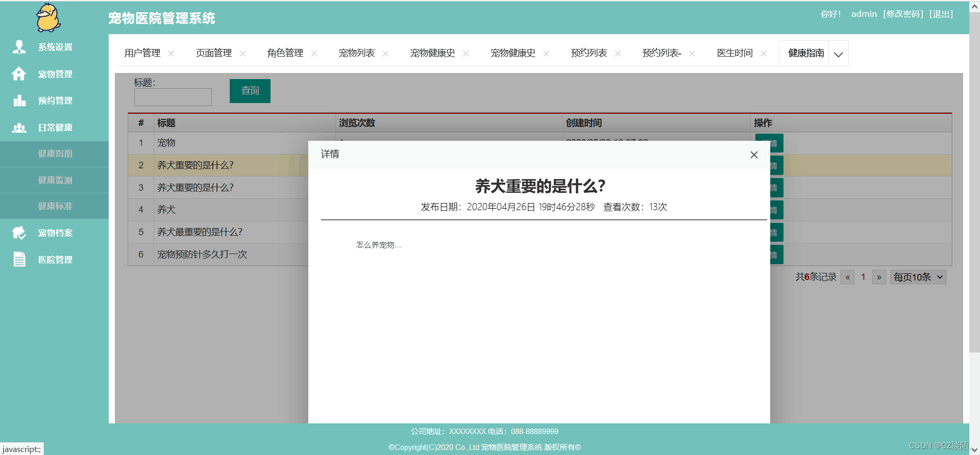Open 健康指南 in the sidebar
The width and height of the screenshot is (980, 455).
click(55, 154)
